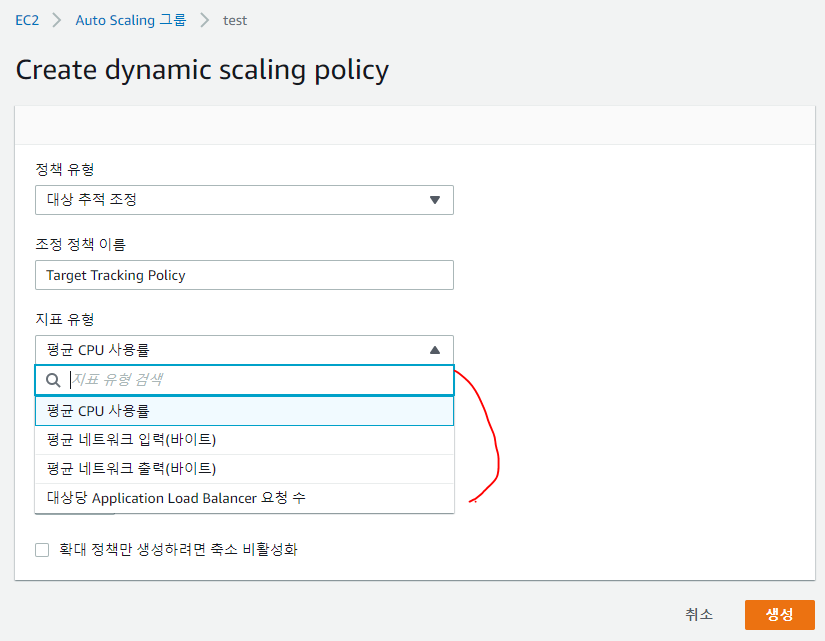Go to Auto Scaling 그룹 breadcrumb

(x=130, y=20)
